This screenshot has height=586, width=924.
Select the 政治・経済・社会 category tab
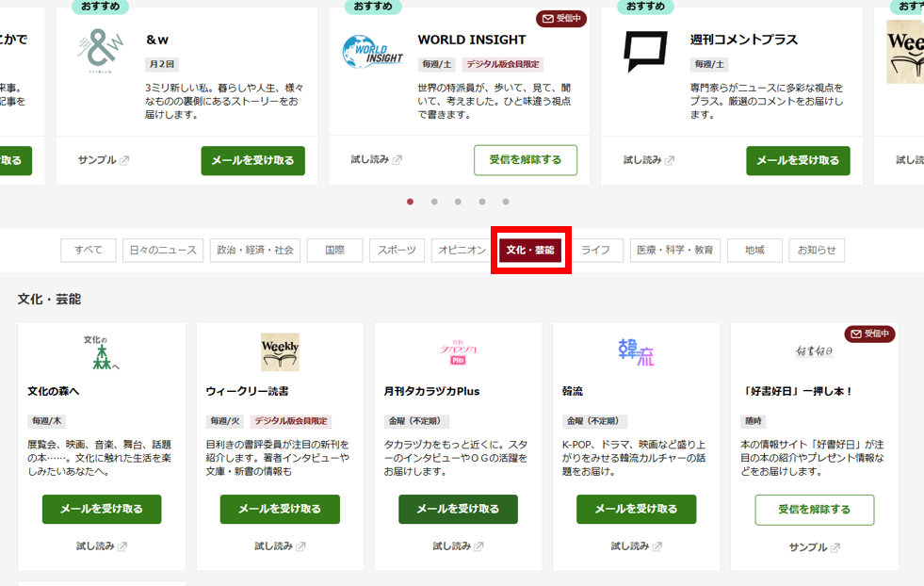(255, 250)
